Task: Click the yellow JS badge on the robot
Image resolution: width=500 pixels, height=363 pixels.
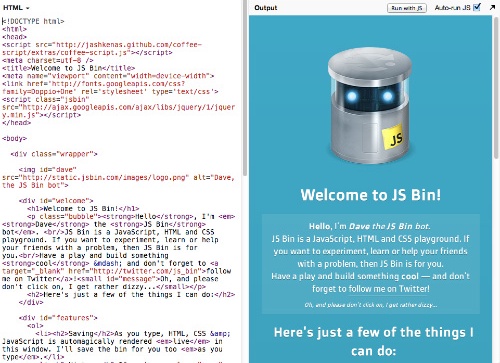Action: click(x=393, y=138)
